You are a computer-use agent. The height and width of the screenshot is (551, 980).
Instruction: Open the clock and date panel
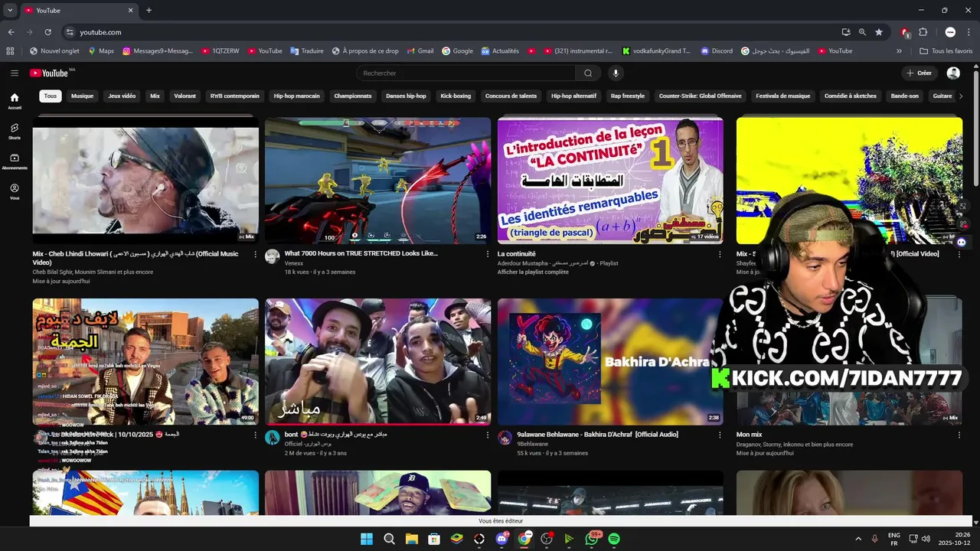[x=955, y=539]
